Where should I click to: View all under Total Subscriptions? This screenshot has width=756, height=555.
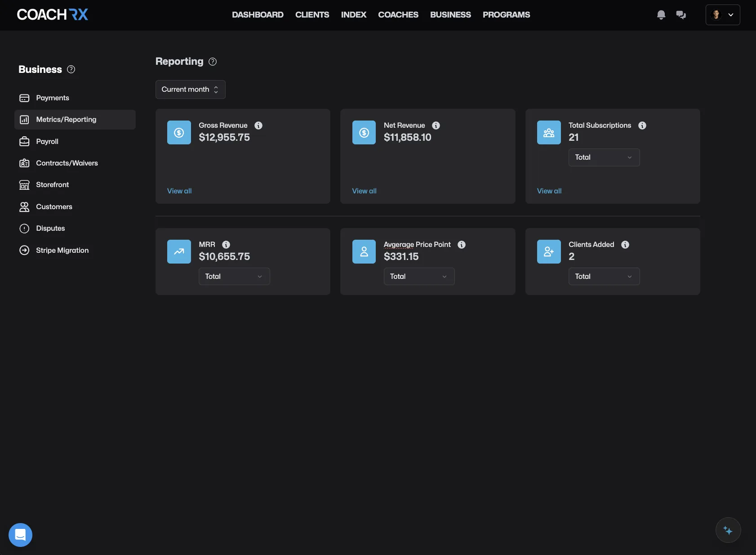coord(549,191)
